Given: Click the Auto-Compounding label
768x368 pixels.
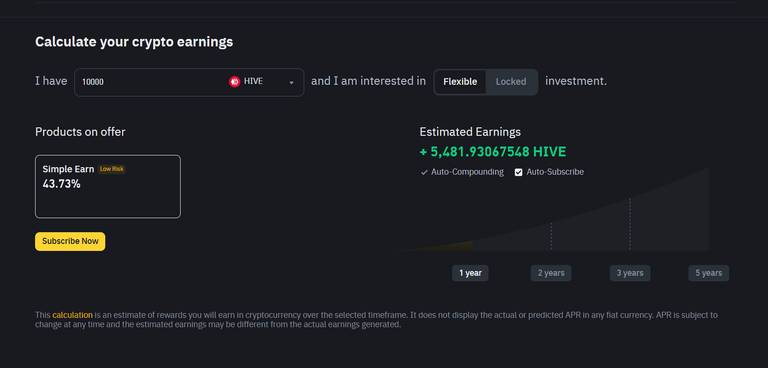Looking at the screenshot, I should [x=467, y=172].
